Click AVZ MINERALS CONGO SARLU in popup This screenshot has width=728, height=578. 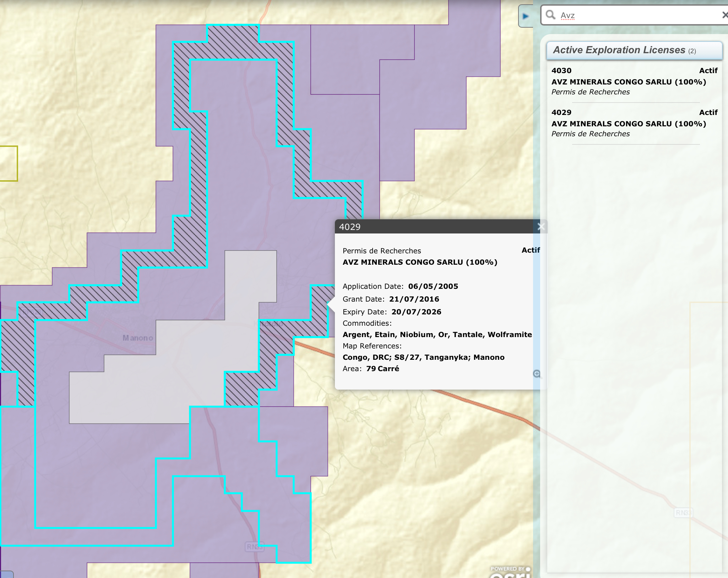[x=420, y=262]
